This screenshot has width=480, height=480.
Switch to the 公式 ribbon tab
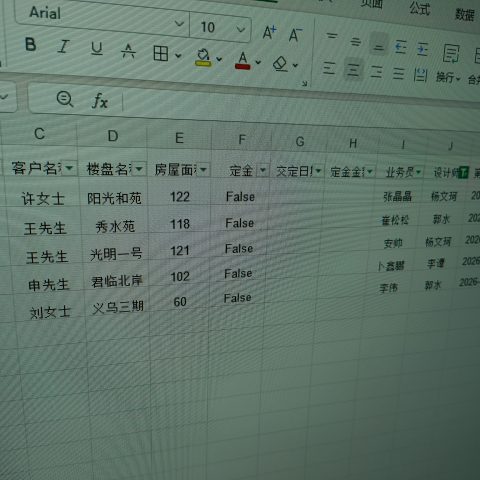pyautogui.click(x=419, y=9)
